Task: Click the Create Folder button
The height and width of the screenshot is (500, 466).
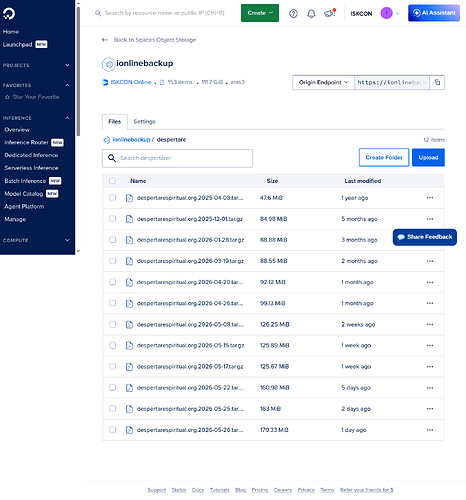Action: pyautogui.click(x=384, y=158)
